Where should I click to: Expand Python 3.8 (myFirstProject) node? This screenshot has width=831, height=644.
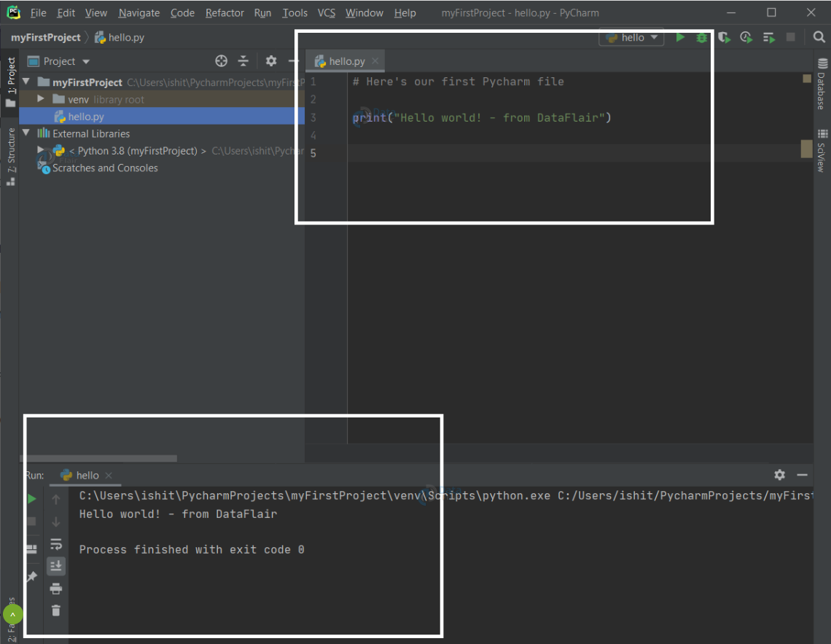(x=40, y=150)
